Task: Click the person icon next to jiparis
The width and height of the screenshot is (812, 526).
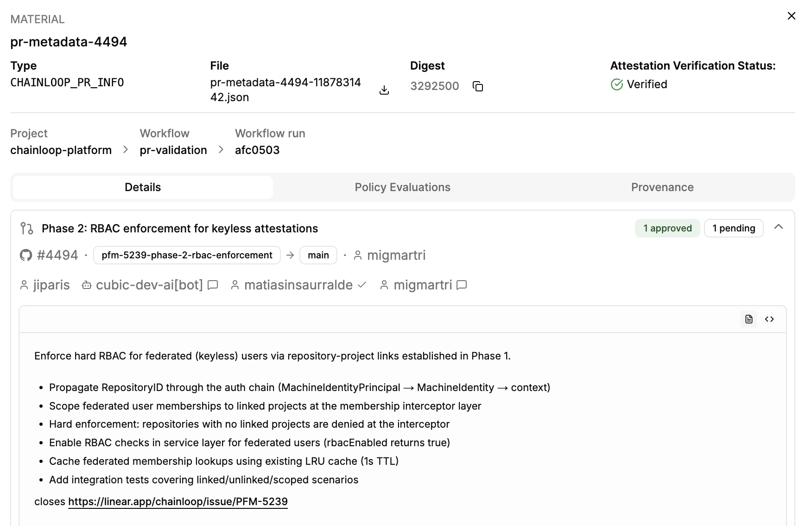Action: (x=24, y=285)
